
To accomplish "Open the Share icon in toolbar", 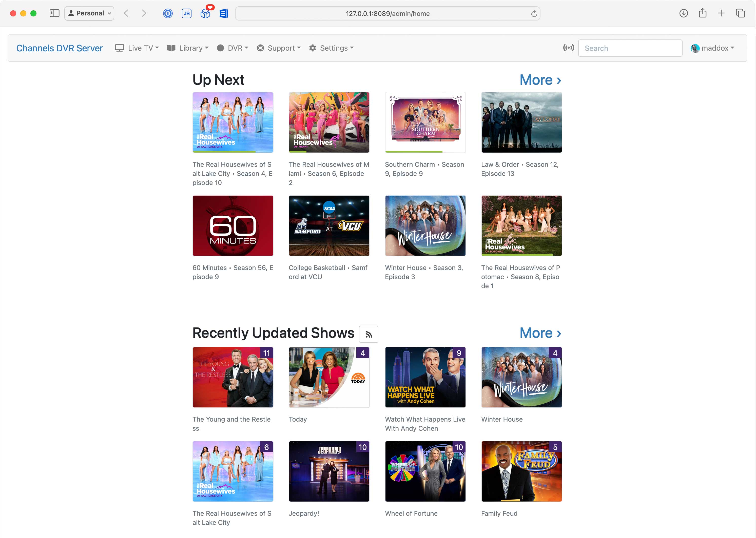I will pos(703,13).
